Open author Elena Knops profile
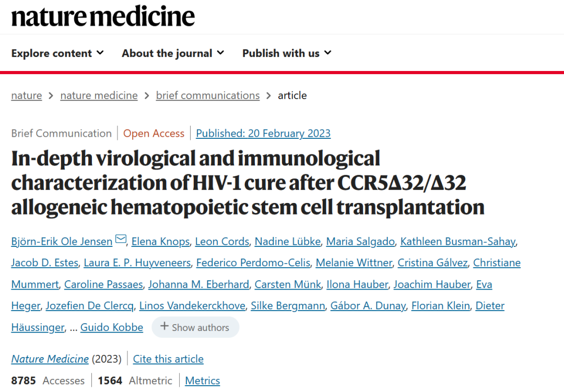This screenshot has width=564, height=392. pos(160,241)
